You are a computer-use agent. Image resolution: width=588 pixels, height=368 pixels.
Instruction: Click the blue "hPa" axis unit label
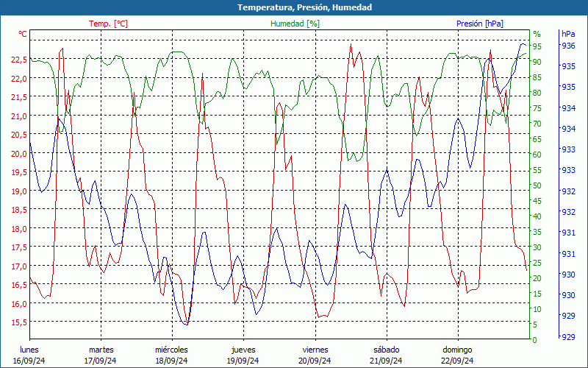[x=568, y=34]
